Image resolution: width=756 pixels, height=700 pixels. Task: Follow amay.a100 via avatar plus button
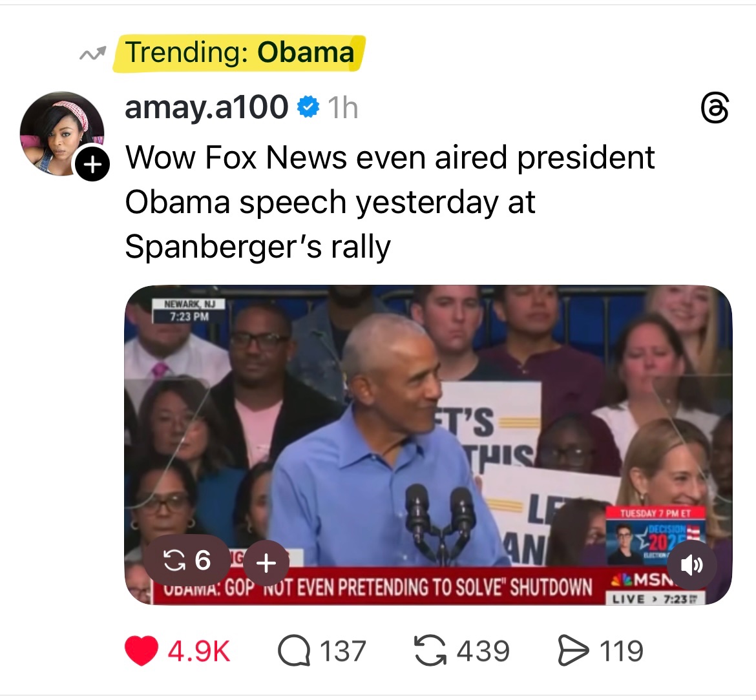click(x=92, y=165)
